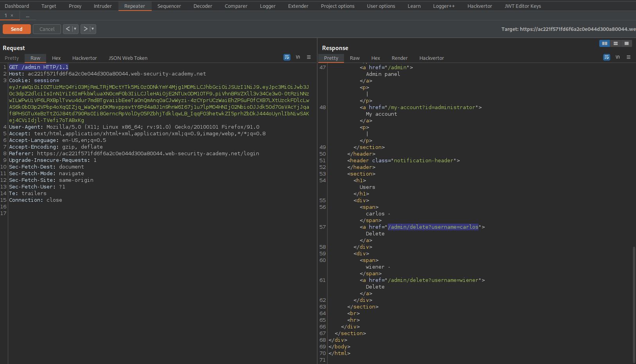Open the JWT Editor Keys tab

[523, 6]
